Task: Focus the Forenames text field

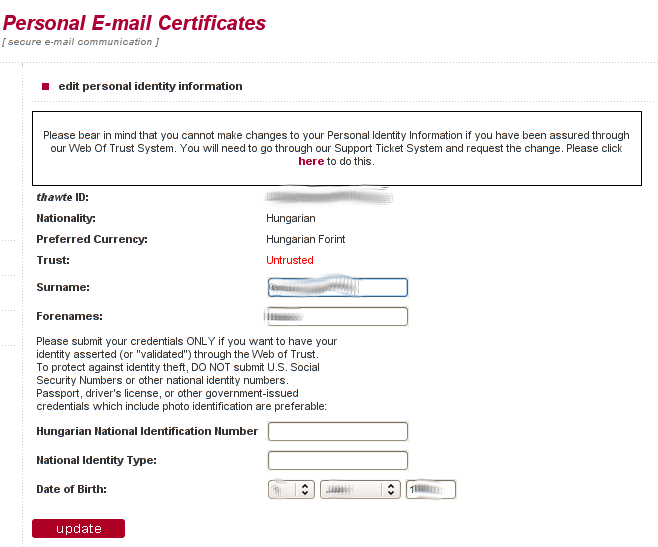Action: click(x=338, y=317)
